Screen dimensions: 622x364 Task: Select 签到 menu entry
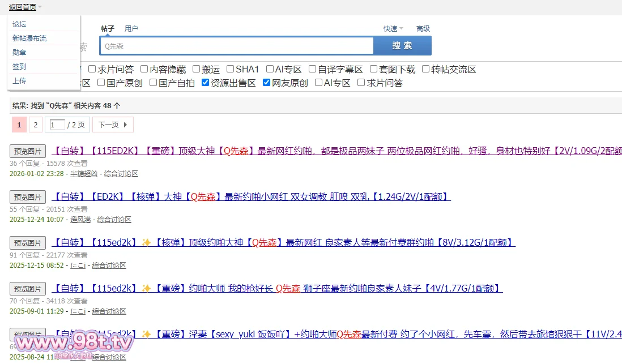coord(19,67)
